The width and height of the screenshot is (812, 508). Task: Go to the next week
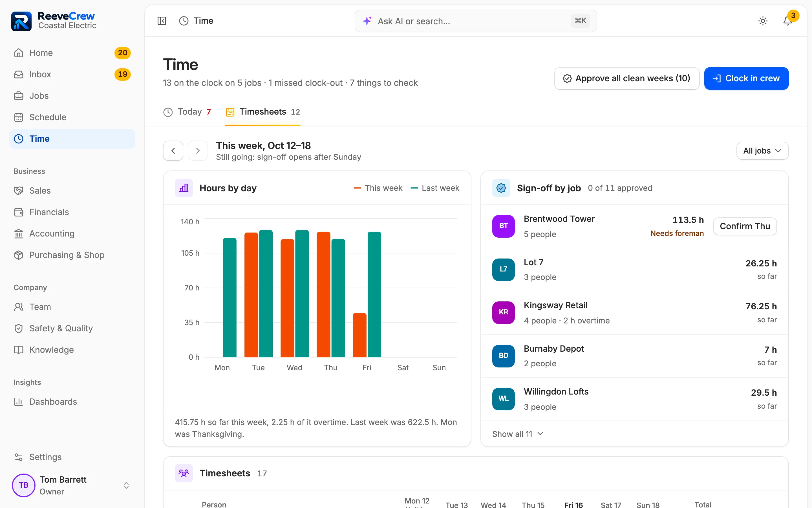[x=198, y=150]
